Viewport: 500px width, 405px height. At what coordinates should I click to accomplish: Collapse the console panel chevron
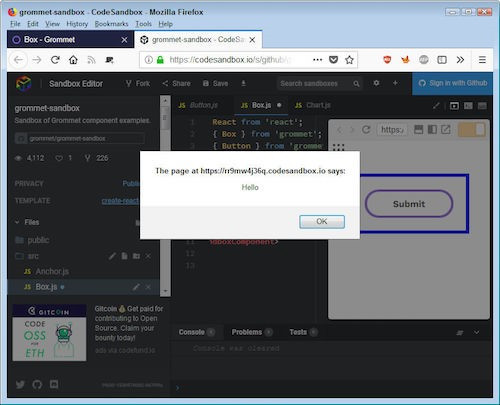[477, 332]
